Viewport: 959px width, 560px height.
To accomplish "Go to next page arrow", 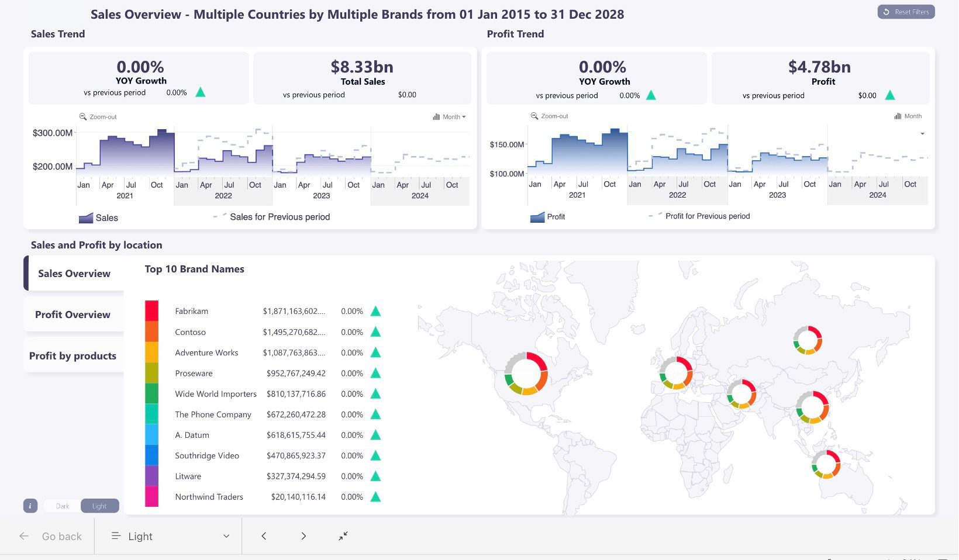I will point(303,536).
